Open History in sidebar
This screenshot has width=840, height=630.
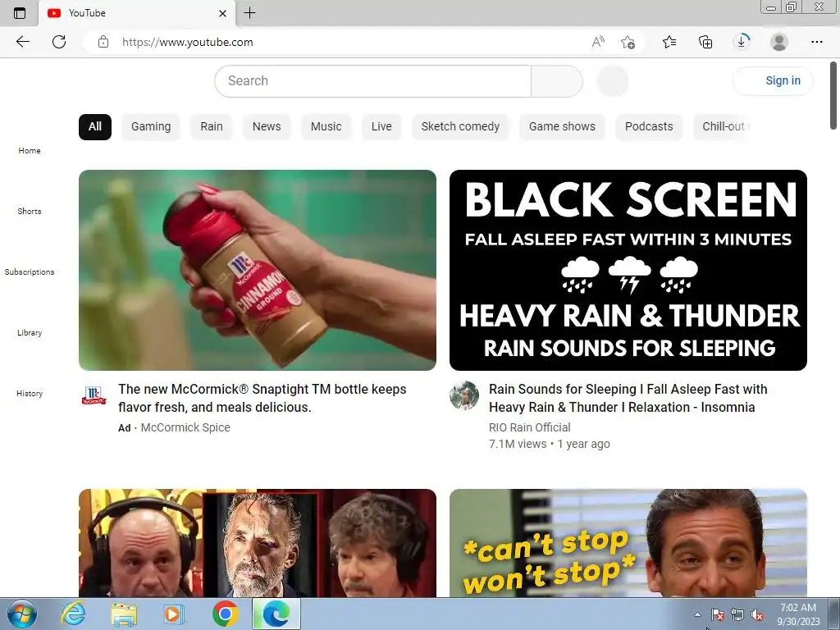coord(30,393)
